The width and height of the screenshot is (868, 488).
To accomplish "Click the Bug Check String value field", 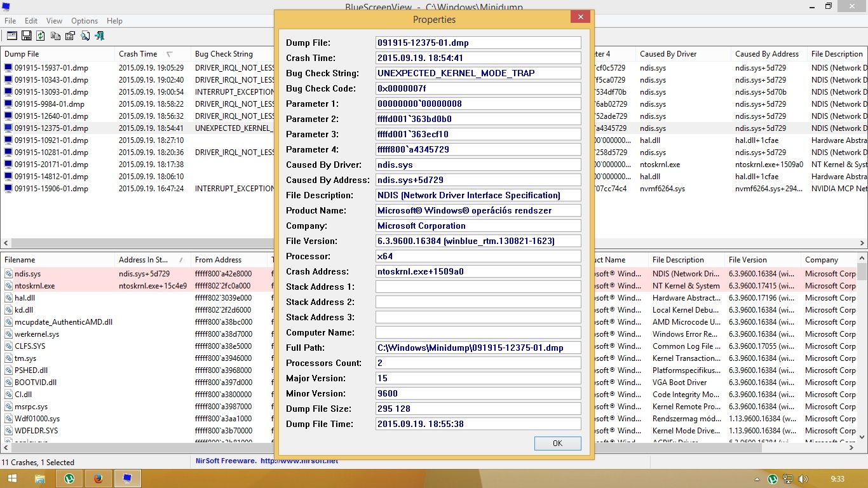I will (x=478, y=73).
